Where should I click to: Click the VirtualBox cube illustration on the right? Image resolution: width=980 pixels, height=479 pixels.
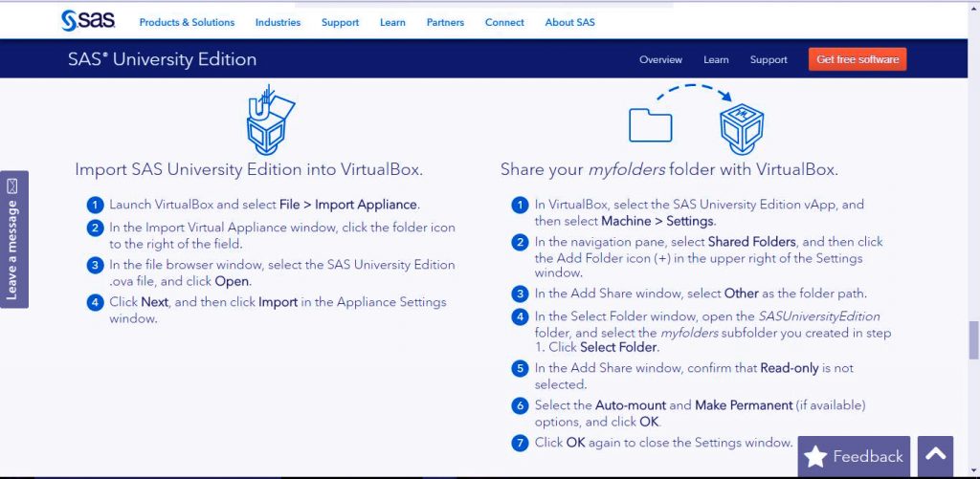pyautogui.click(x=742, y=129)
